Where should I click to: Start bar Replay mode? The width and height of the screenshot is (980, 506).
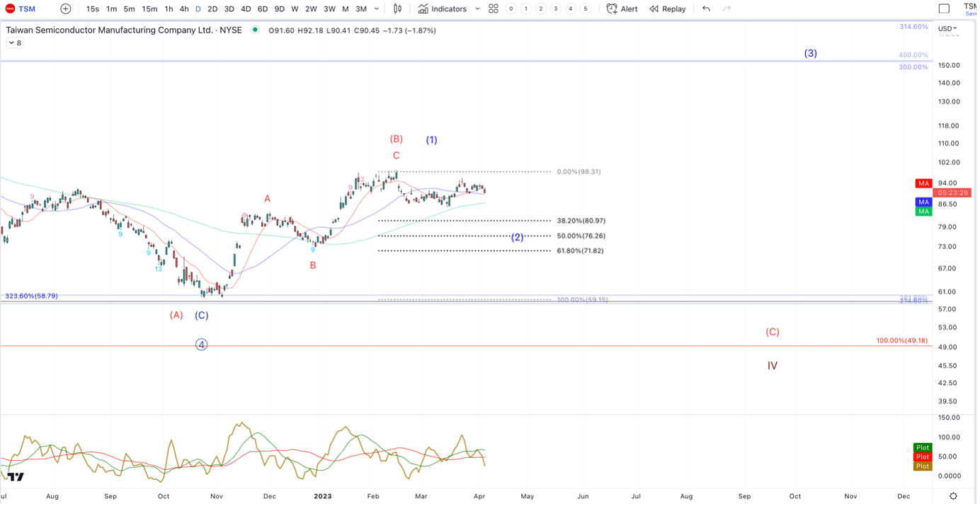[668, 9]
